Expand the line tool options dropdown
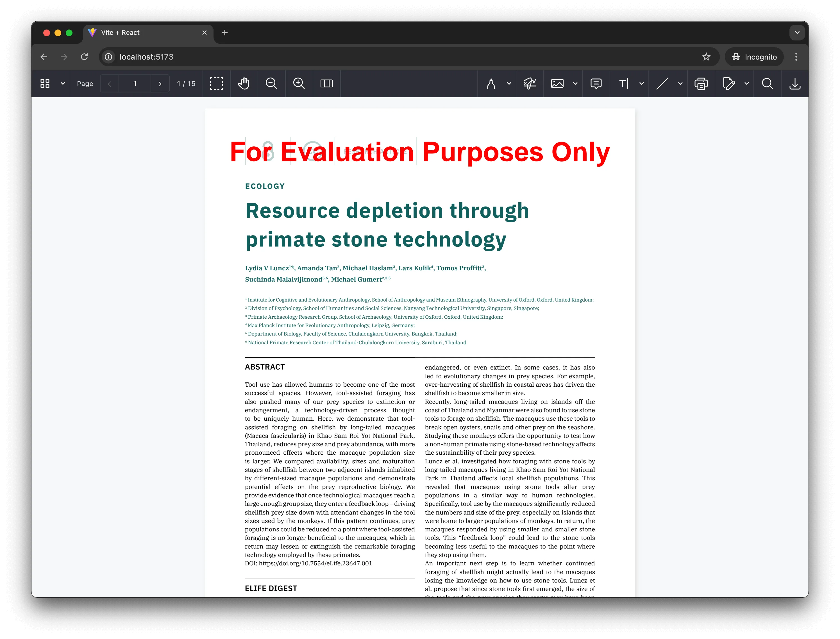 coord(681,83)
